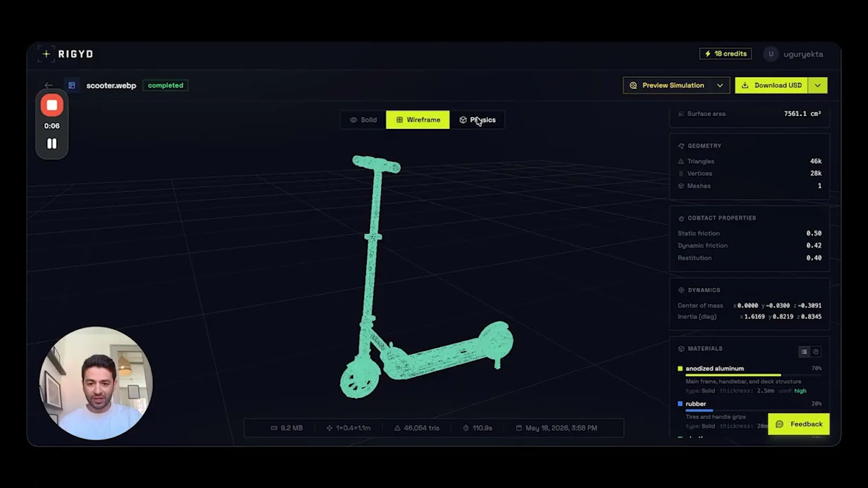This screenshot has height=488, width=868.
Task: Select the anodized aluminum material name
Action: [714, 369]
